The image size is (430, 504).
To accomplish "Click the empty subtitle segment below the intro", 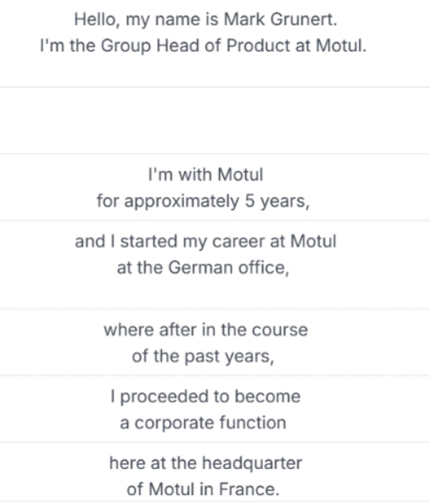I will pyautogui.click(x=215, y=121).
